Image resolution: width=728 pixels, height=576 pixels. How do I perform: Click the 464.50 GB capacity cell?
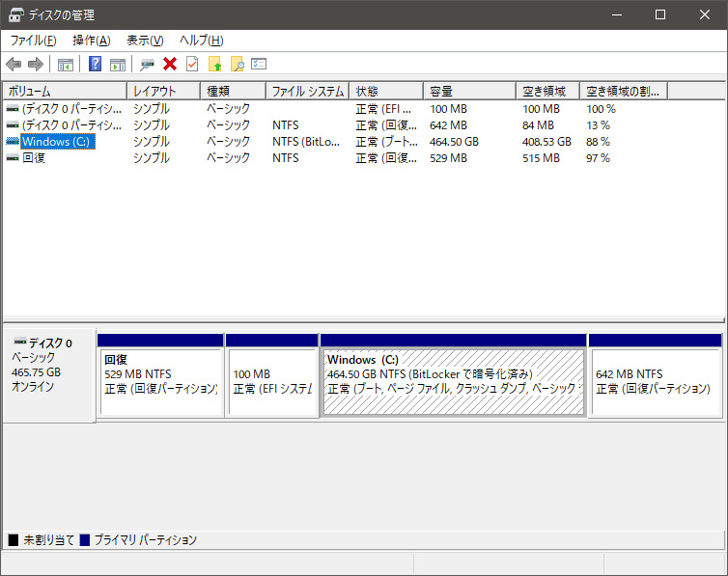(454, 142)
